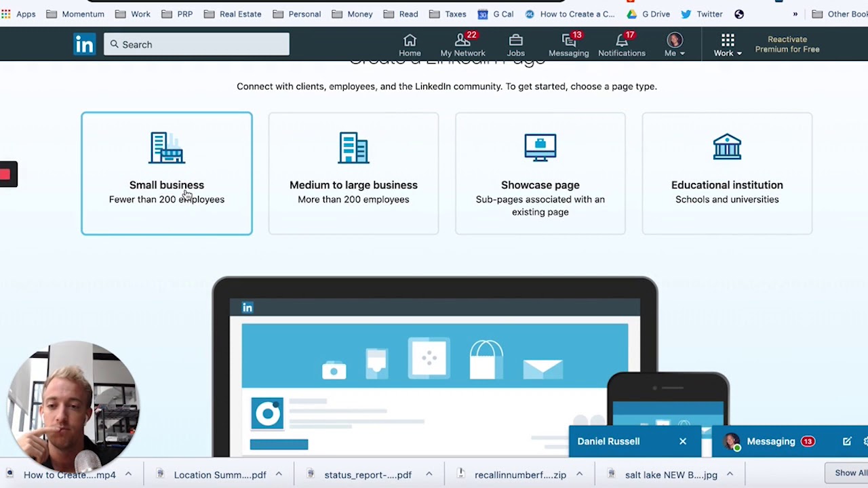Select Small business page type
The image size is (868, 488).
coord(167,174)
